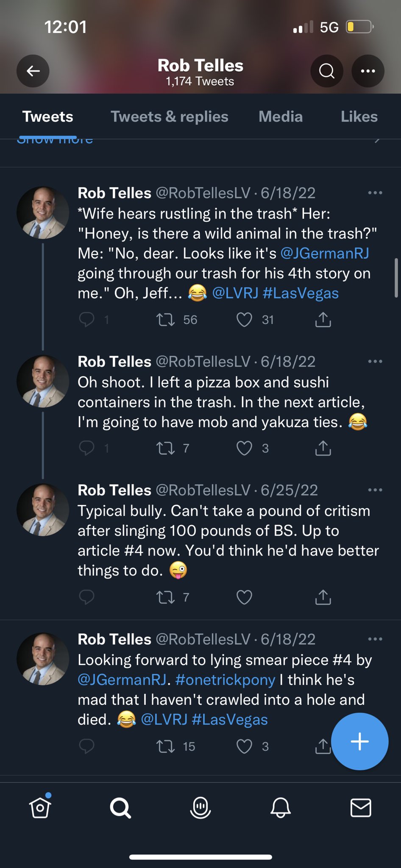Open the #onetrickpony hashtag link

point(225,680)
